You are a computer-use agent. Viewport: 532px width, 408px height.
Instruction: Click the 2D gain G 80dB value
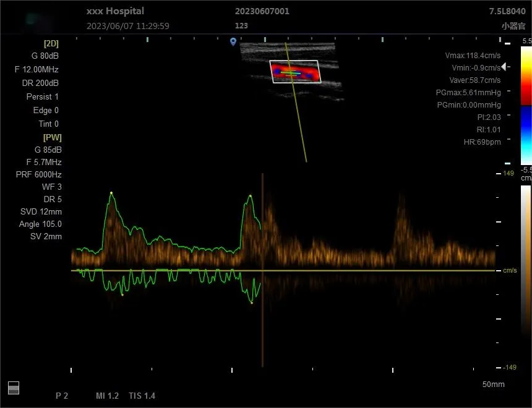click(45, 56)
